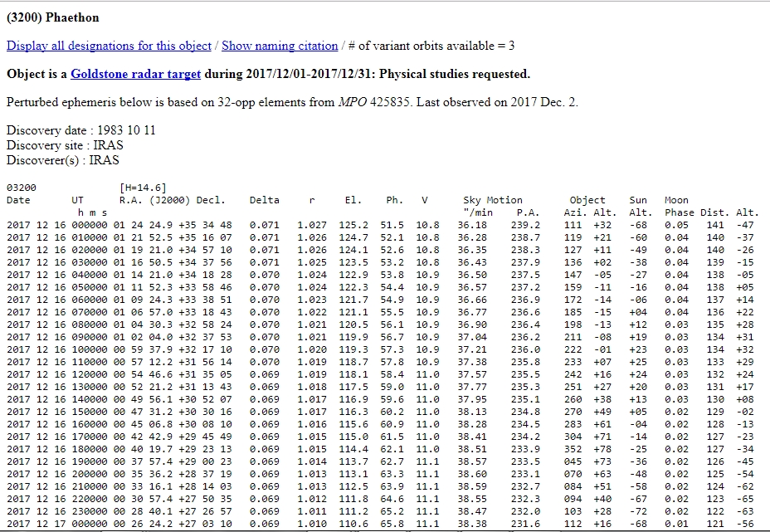This screenshot has width=770, height=532.
Task: Click the 'Object' Azi./Alt. column header
Action: coord(587,200)
